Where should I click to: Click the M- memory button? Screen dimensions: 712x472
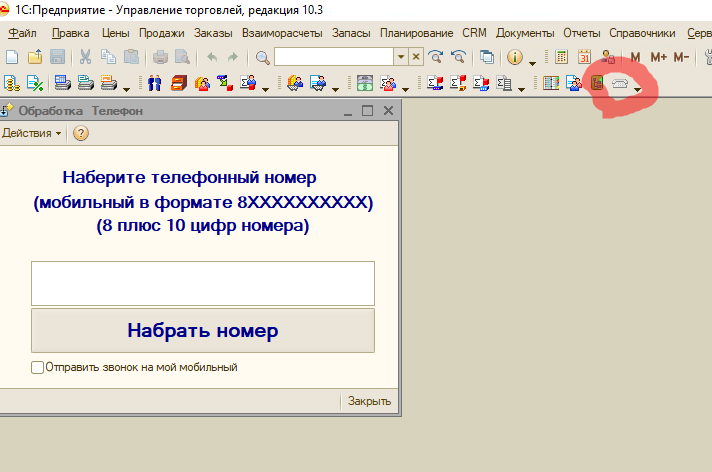pos(681,57)
